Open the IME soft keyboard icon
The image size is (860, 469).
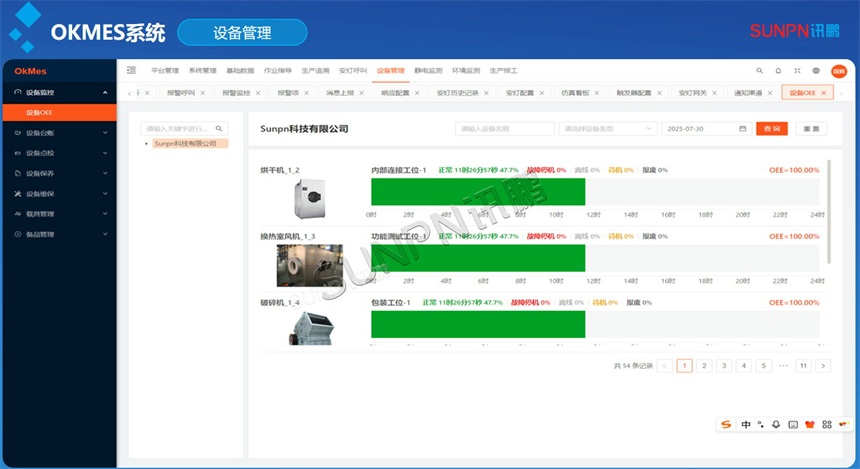793,424
